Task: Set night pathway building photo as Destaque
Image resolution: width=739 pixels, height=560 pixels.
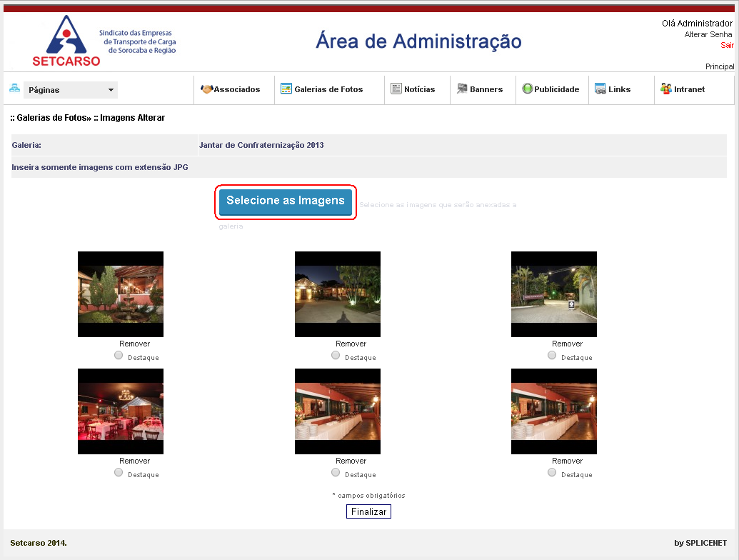Action: pyautogui.click(x=335, y=355)
